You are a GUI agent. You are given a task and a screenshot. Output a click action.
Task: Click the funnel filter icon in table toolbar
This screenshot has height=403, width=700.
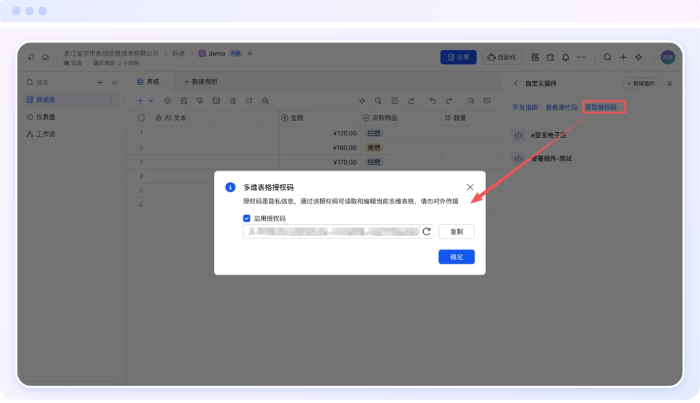tap(200, 101)
